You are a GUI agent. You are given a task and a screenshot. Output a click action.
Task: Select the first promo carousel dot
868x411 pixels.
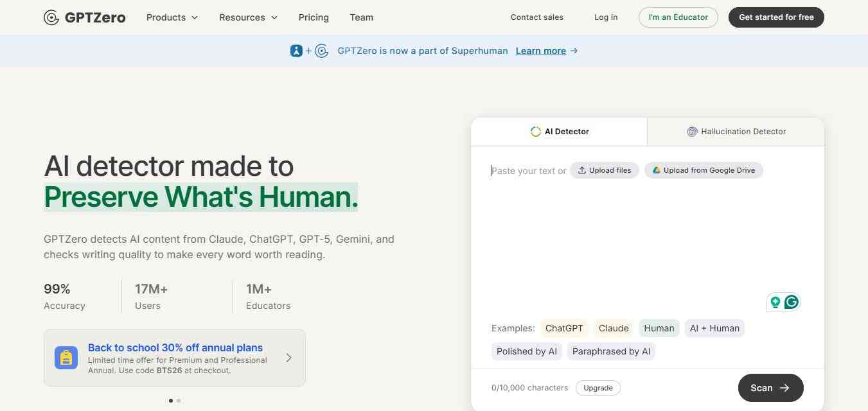[170, 401]
